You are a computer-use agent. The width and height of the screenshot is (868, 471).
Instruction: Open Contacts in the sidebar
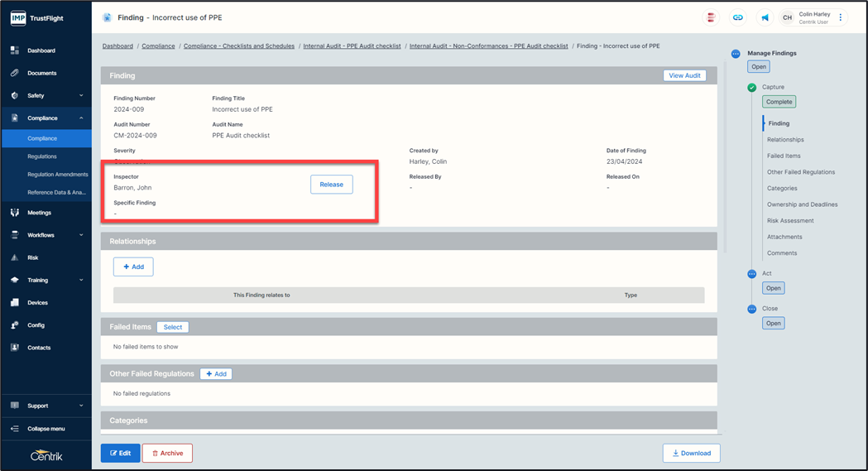39,348
